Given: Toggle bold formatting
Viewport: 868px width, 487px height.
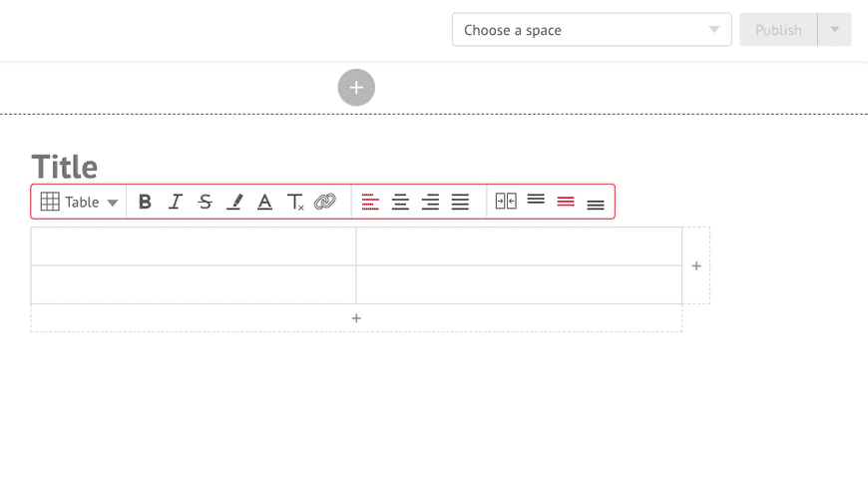Looking at the screenshot, I should [x=145, y=202].
